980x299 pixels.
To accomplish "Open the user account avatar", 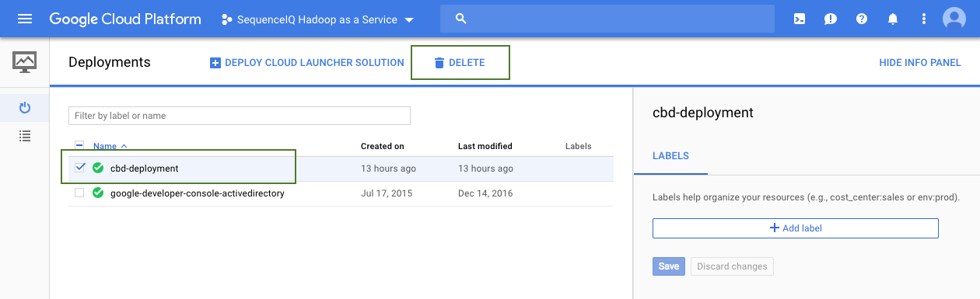I will tap(954, 19).
